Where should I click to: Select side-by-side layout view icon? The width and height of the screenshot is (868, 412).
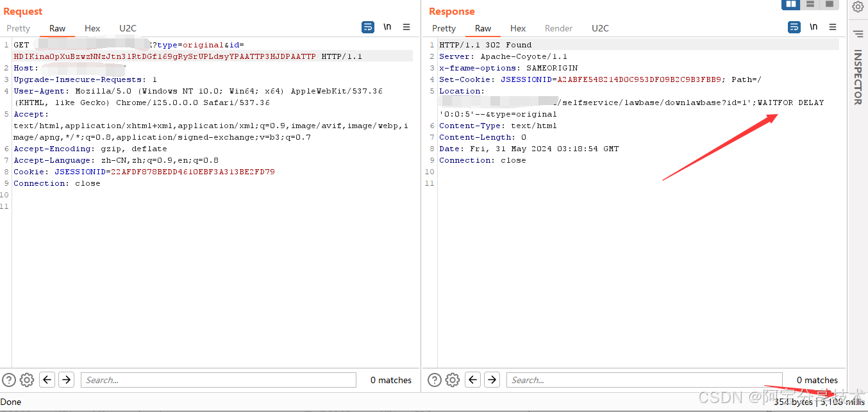click(x=791, y=4)
